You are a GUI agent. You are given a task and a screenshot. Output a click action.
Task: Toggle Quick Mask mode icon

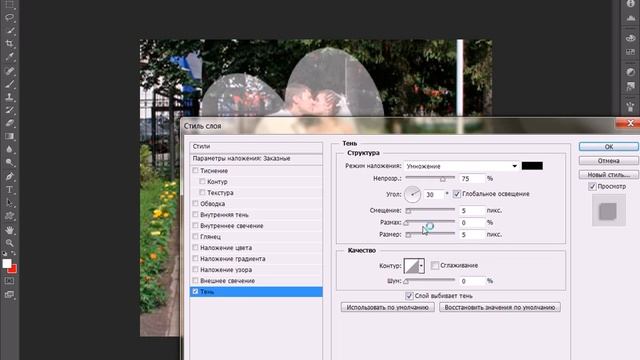tap(9, 281)
